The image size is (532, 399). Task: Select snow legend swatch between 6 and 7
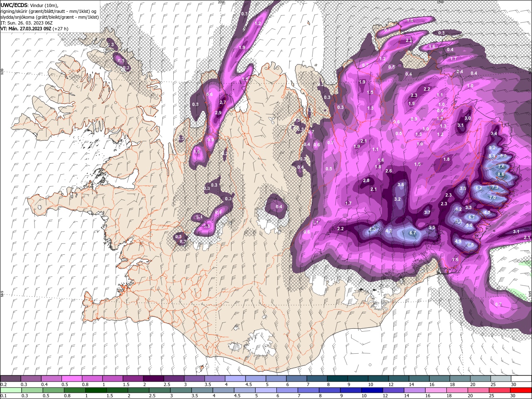coord(296,379)
